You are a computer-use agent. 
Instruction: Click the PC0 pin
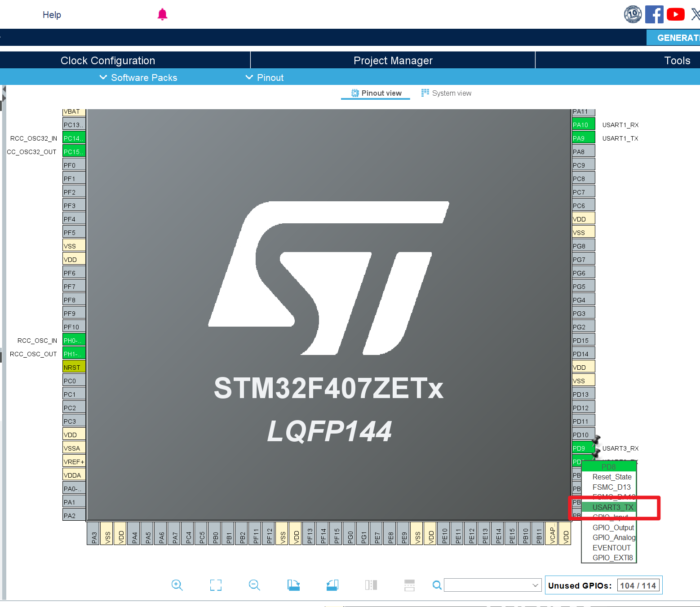(x=74, y=381)
